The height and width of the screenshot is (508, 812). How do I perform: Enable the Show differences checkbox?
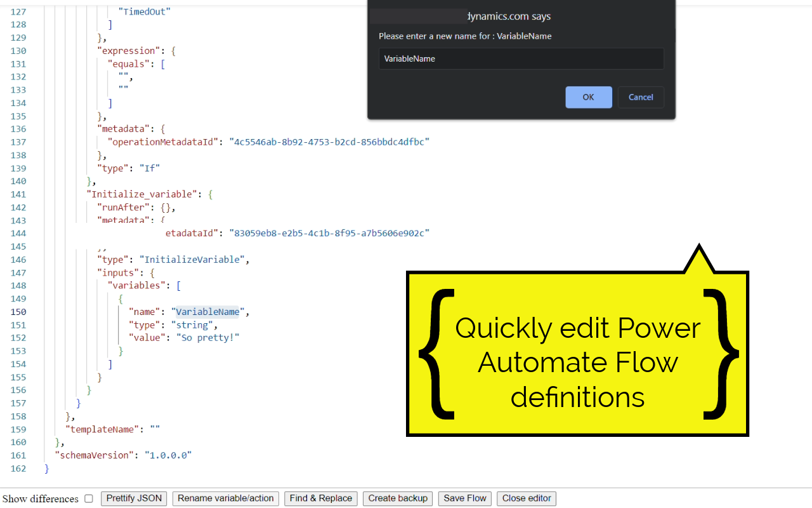coord(88,498)
